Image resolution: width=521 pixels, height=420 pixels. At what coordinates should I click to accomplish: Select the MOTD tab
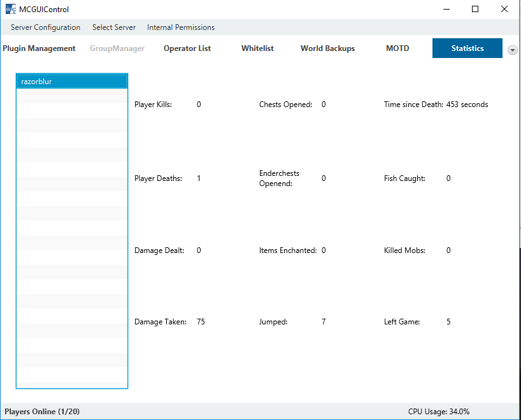click(397, 48)
